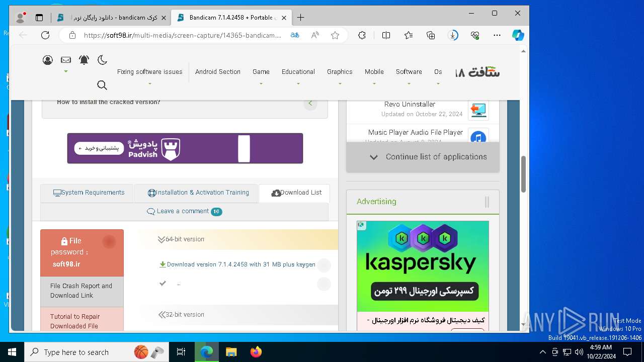Image resolution: width=644 pixels, height=362 pixels.
Task: Open File Explorer from the taskbar
Action: tap(231, 352)
